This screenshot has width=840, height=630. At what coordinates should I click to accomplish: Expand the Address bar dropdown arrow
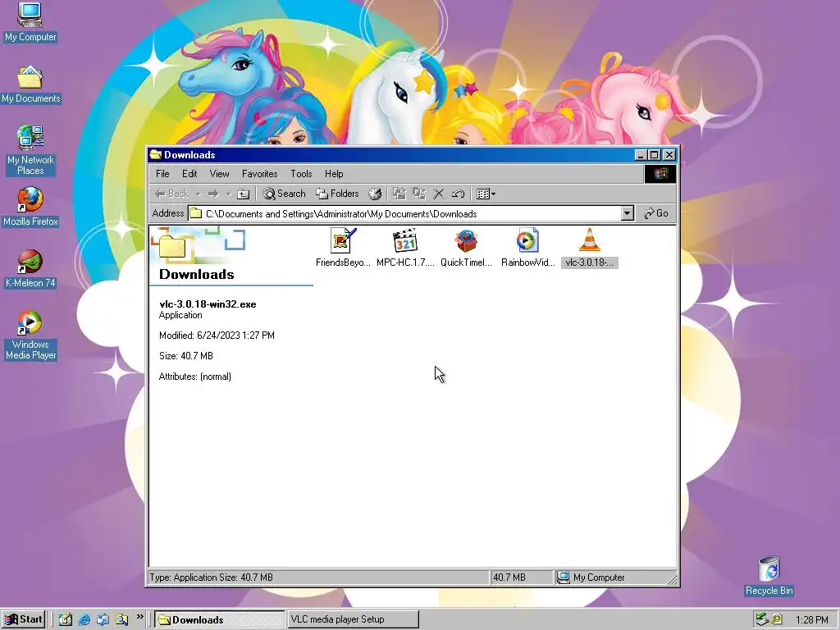[x=628, y=213]
